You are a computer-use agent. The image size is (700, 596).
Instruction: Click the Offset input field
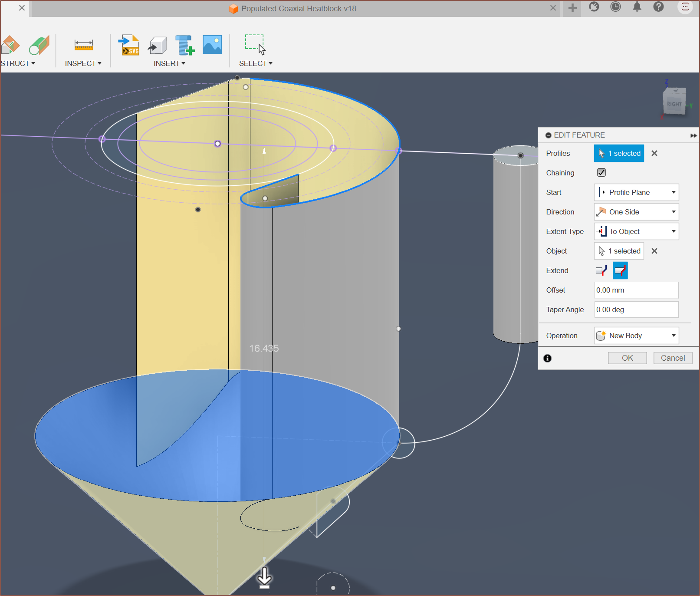pos(636,290)
